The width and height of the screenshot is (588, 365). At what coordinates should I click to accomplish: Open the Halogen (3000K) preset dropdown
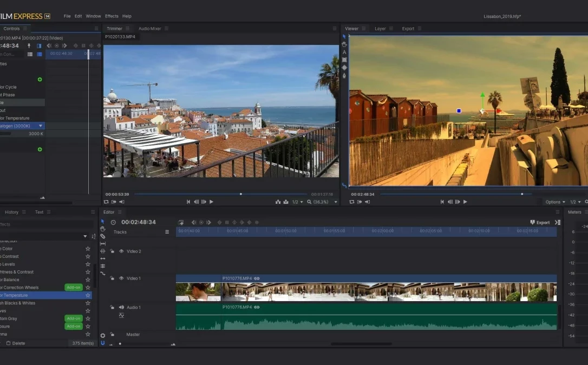coord(41,126)
